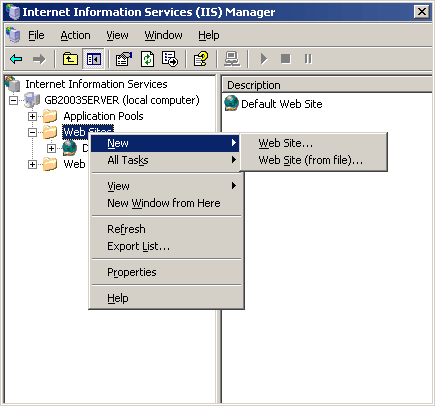This screenshot has height=406, width=435.
Task: Click the IIS icon in the menu bar
Action: [13, 35]
